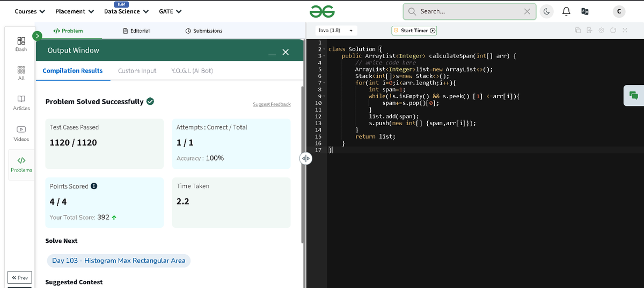644x288 pixels.
Task: Select the Custom Input tab
Action: pos(137,71)
